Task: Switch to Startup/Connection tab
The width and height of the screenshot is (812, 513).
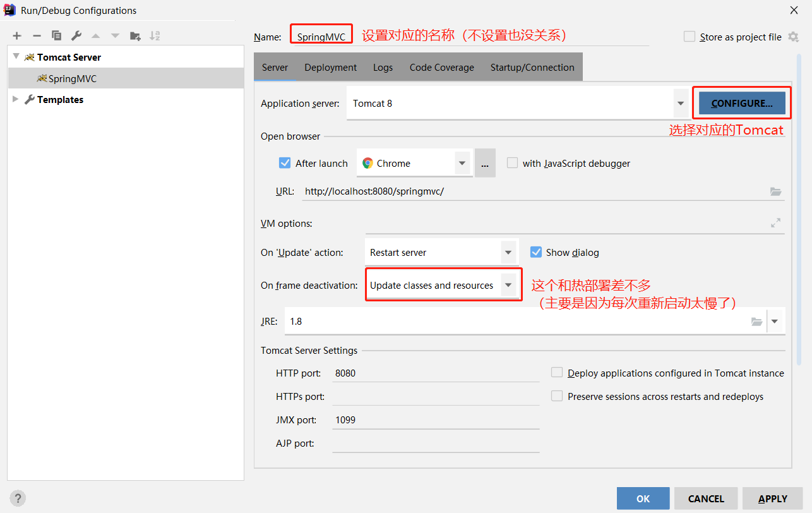Action: (532, 67)
